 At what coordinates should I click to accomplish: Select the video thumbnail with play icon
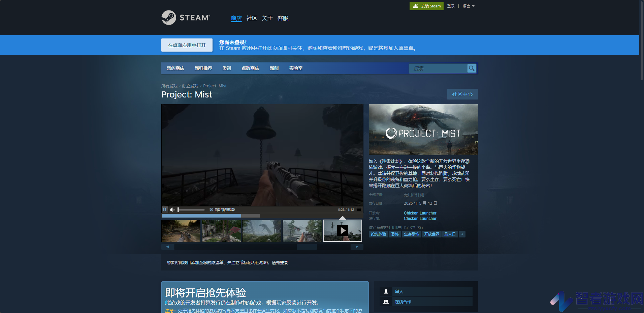point(343,231)
